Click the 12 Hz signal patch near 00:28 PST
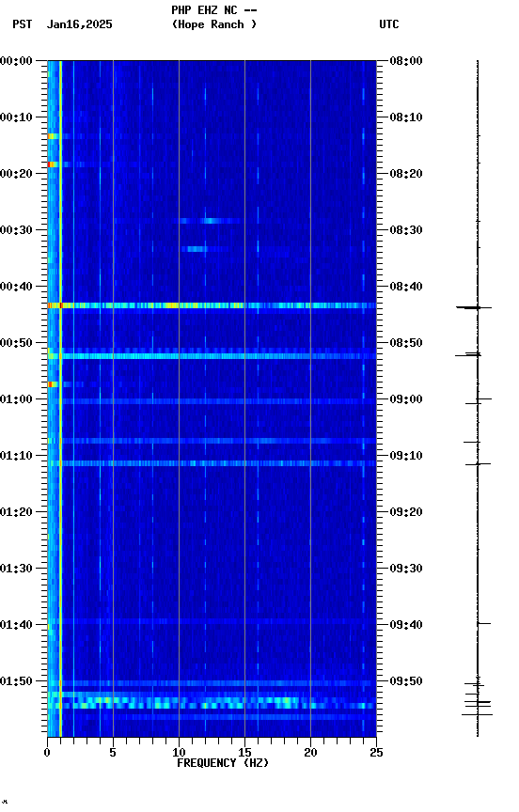Screen dimensions: 519x812 coord(210,221)
